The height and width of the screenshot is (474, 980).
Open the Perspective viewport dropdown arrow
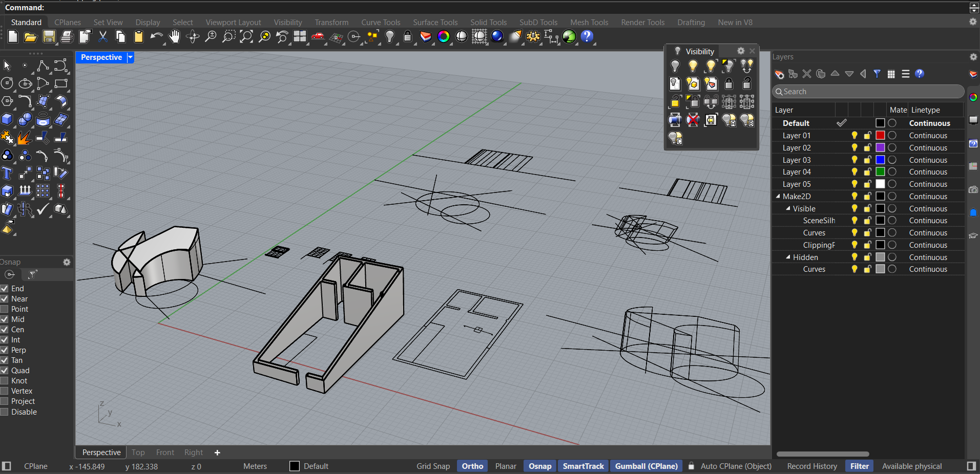click(131, 57)
